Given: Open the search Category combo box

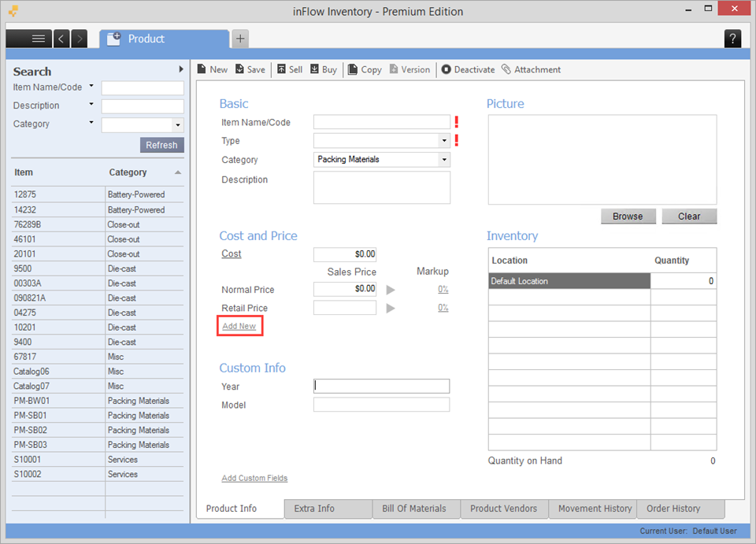Looking at the screenshot, I should coord(177,125).
